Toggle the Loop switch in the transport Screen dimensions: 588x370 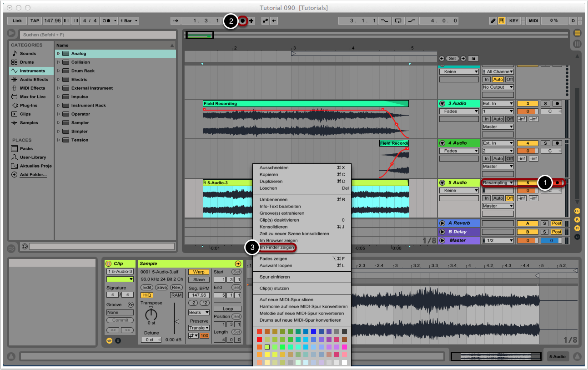pyautogui.click(x=398, y=21)
